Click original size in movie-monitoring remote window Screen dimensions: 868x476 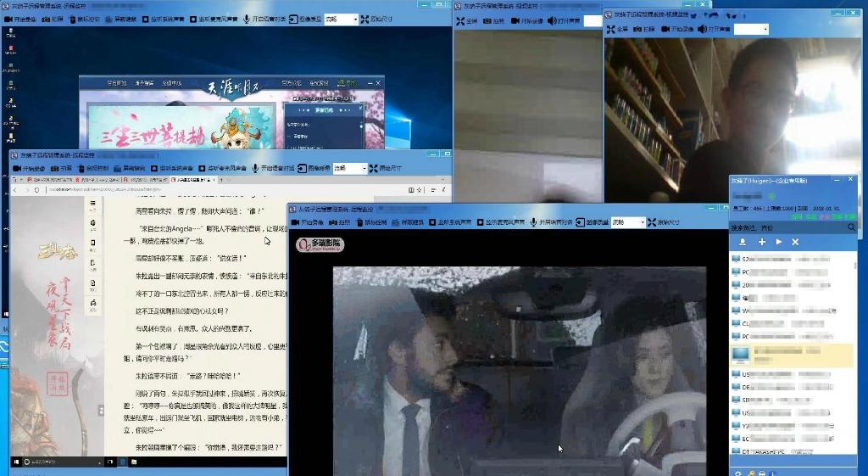click(x=664, y=223)
